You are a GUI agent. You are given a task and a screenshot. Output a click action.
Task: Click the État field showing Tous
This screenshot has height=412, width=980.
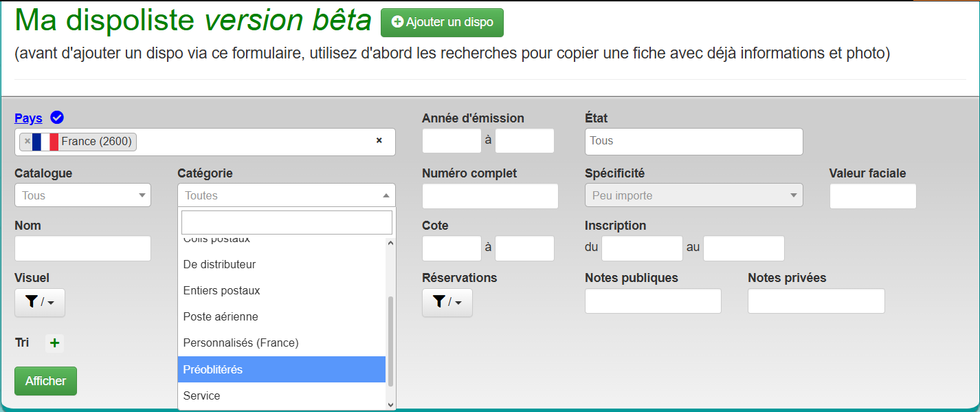click(693, 142)
